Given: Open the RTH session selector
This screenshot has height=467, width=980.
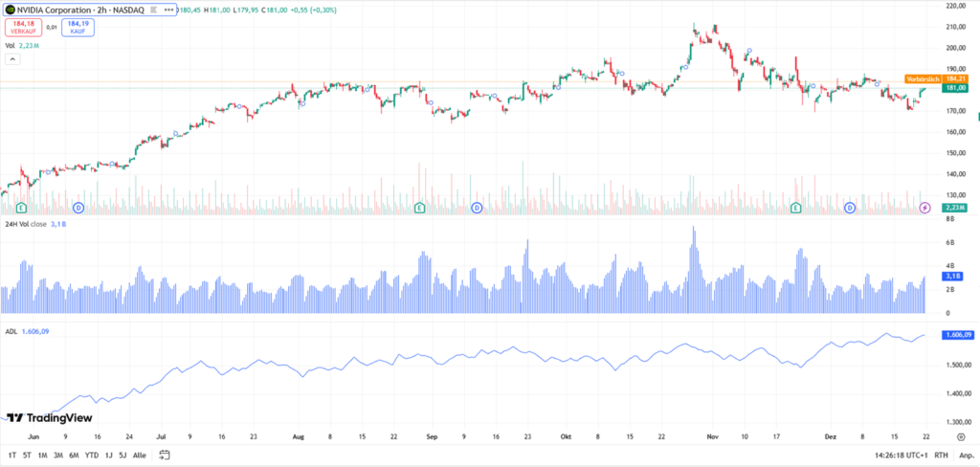Looking at the screenshot, I should [942, 456].
